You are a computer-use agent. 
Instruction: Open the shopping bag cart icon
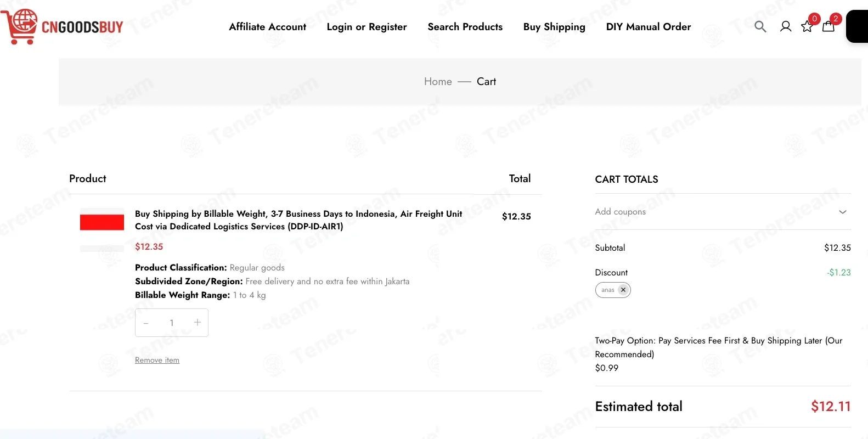828,26
